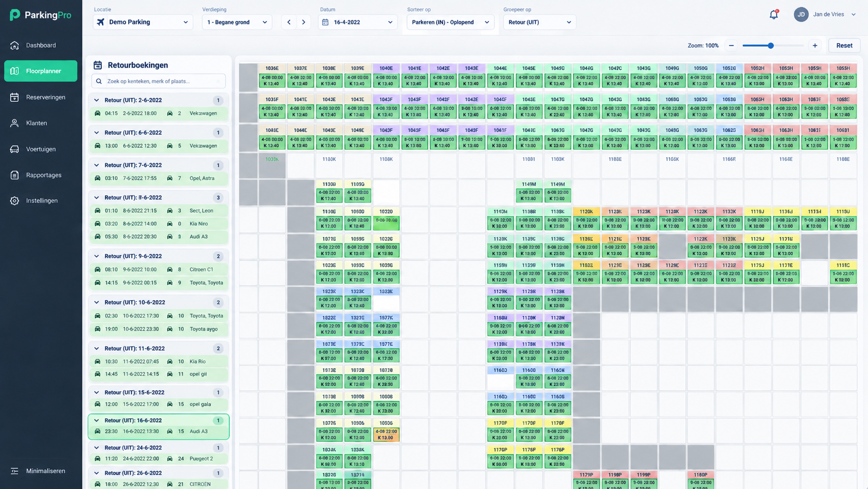The width and height of the screenshot is (868, 489).
Task: Go to previous date arrow
Action: 289,22
